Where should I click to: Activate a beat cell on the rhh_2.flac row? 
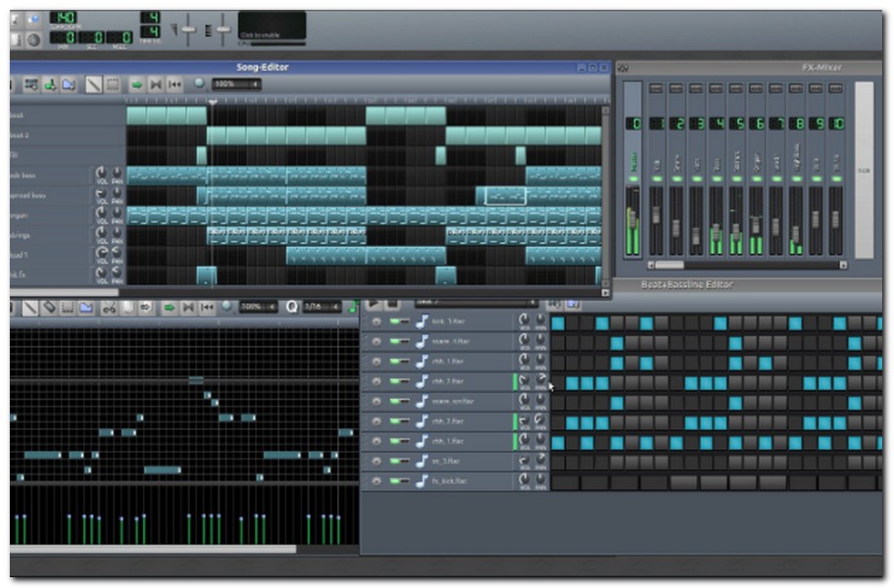[573, 380]
